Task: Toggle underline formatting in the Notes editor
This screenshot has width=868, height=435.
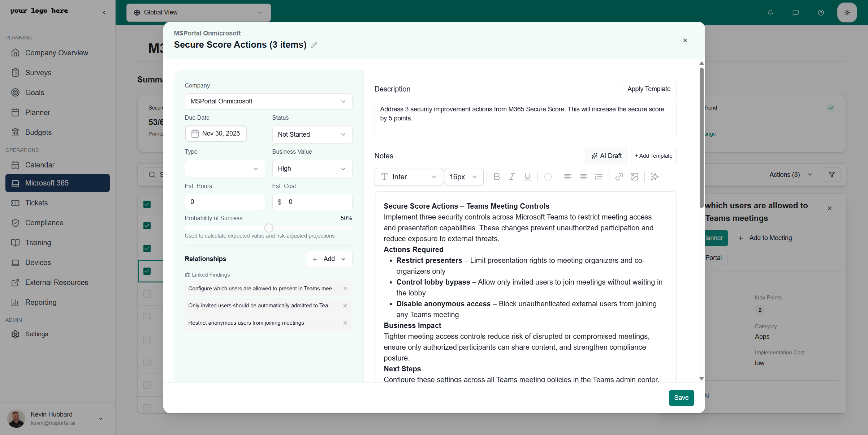Action: (x=527, y=177)
